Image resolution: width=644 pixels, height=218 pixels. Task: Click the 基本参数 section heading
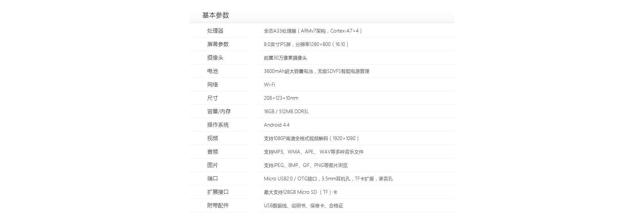click(215, 15)
